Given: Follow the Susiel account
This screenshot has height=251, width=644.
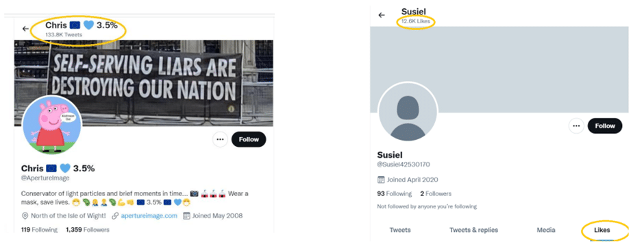Looking at the screenshot, I should coord(605,125).
